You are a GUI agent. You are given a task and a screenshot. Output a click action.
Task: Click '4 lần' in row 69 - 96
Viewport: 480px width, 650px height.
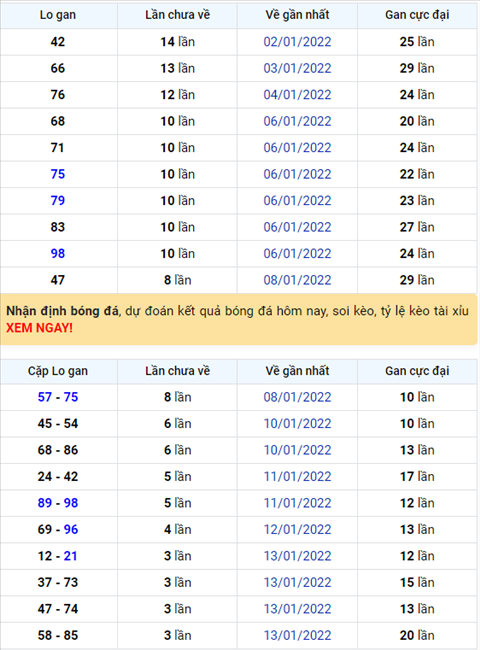coord(177,529)
